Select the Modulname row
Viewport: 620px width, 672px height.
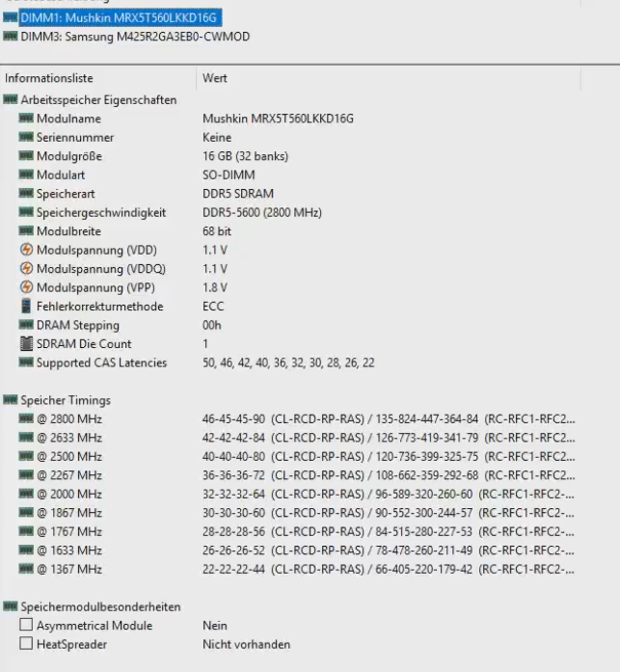(x=68, y=119)
